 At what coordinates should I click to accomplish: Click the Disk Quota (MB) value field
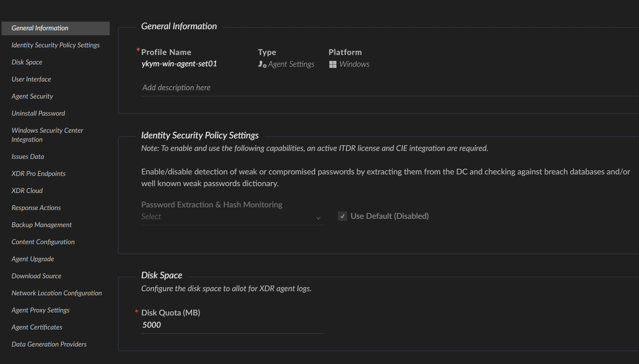pos(232,325)
